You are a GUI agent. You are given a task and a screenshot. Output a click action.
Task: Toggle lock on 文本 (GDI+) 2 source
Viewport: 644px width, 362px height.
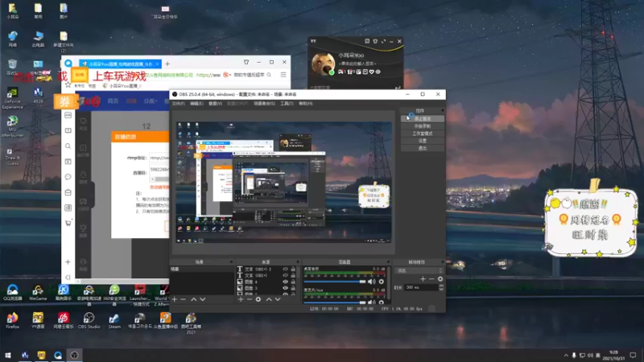click(293, 269)
